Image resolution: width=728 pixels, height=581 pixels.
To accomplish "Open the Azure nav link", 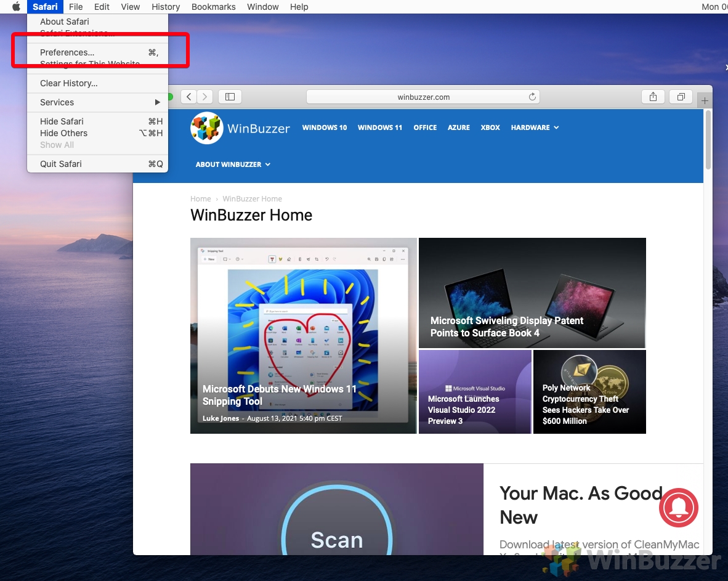I will pyautogui.click(x=459, y=128).
